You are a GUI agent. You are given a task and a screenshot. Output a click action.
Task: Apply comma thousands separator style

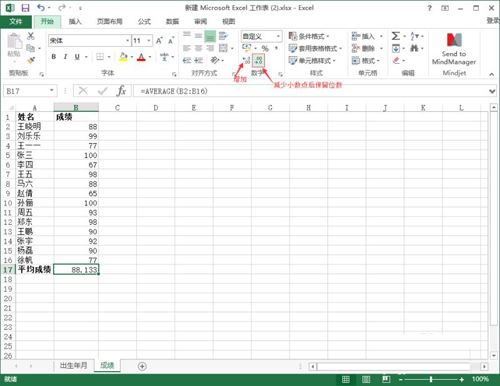pyautogui.click(x=276, y=48)
